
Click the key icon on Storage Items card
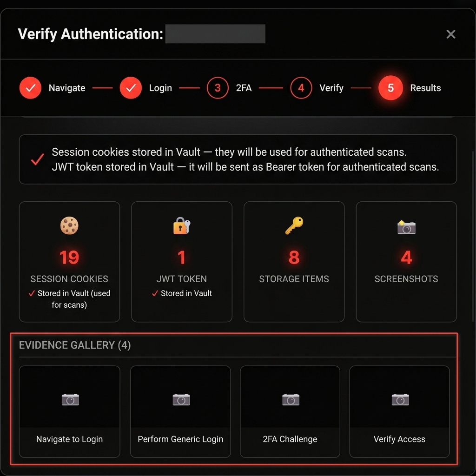(x=294, y=226)
